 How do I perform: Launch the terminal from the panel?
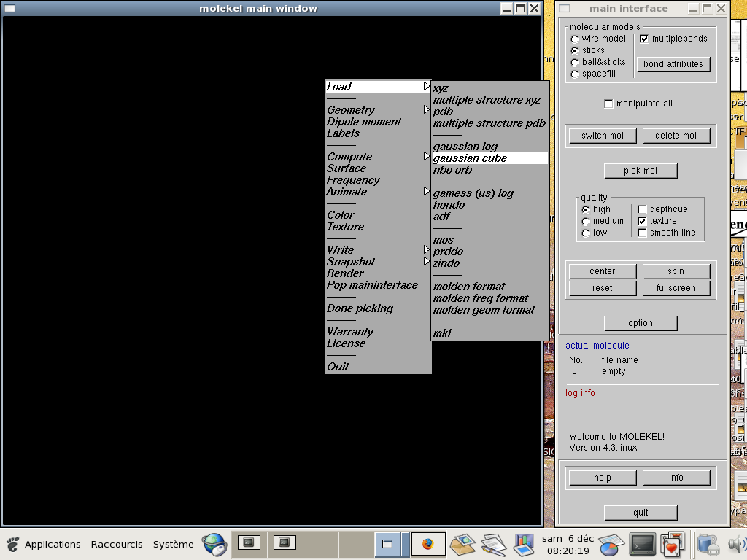[x=642, y=544]
